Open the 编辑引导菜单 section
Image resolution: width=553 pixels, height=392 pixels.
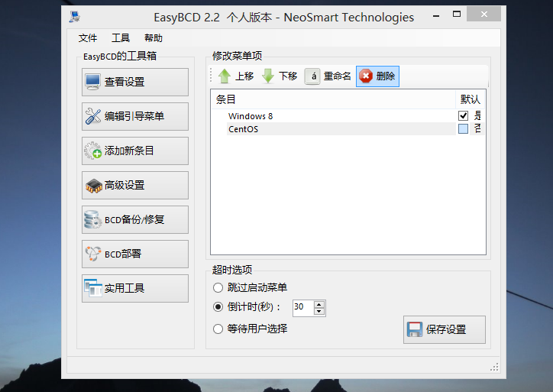click(135, 116)
